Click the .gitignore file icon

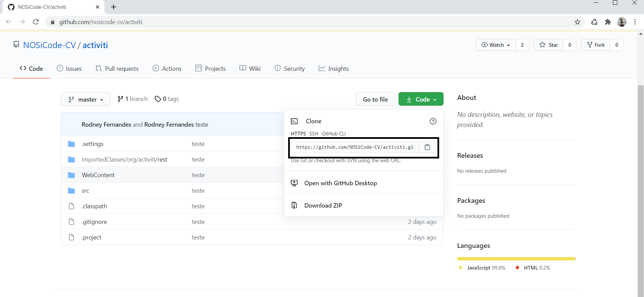tap(71, 222)
